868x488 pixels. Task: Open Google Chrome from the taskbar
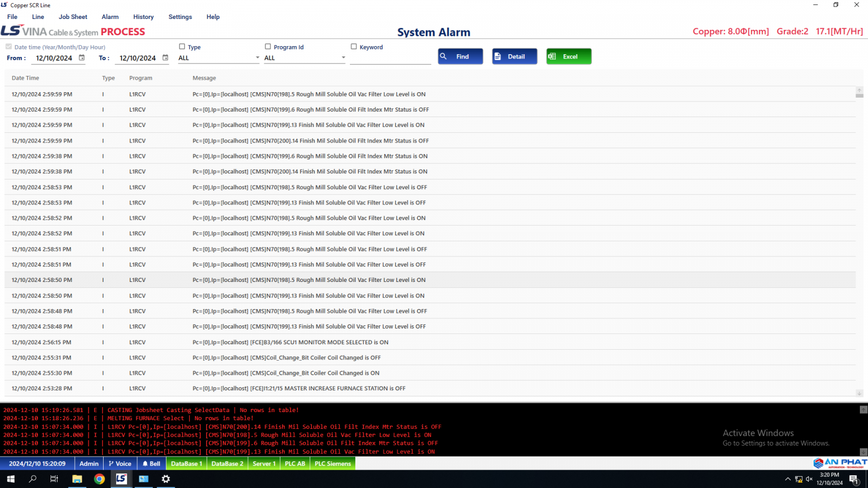(99, 479)
